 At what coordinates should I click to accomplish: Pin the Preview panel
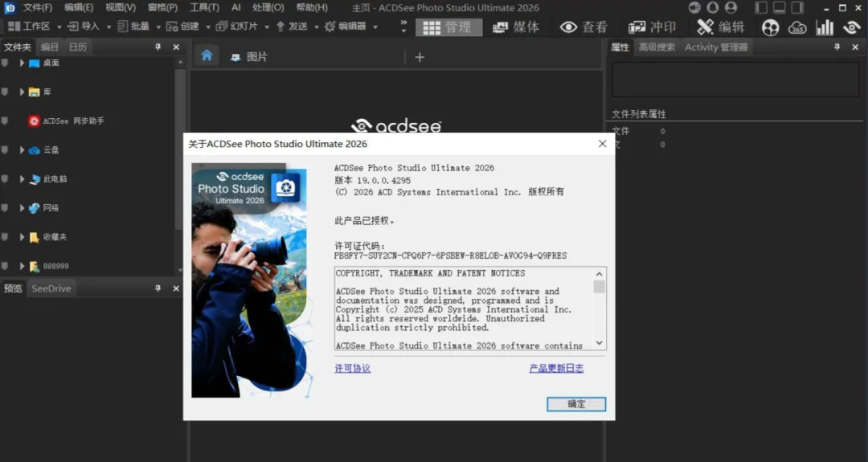coord(158,288)
